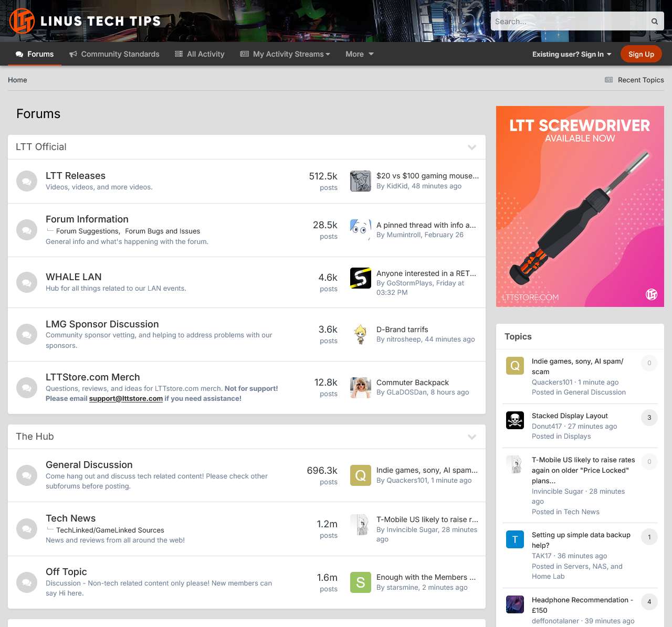Click WHALE LAN forum bubble icon
Viewport: 672px width, 627px height.
click(27, 282)
